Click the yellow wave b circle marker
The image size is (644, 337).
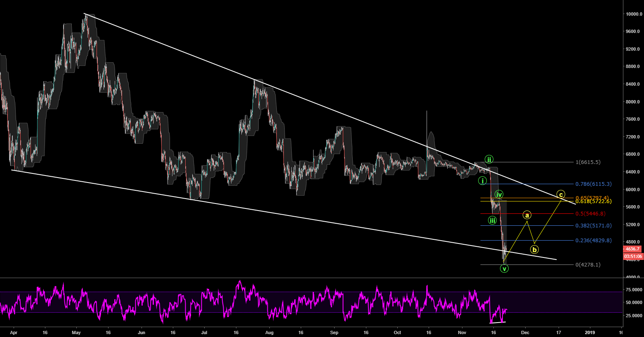(534, 249)
